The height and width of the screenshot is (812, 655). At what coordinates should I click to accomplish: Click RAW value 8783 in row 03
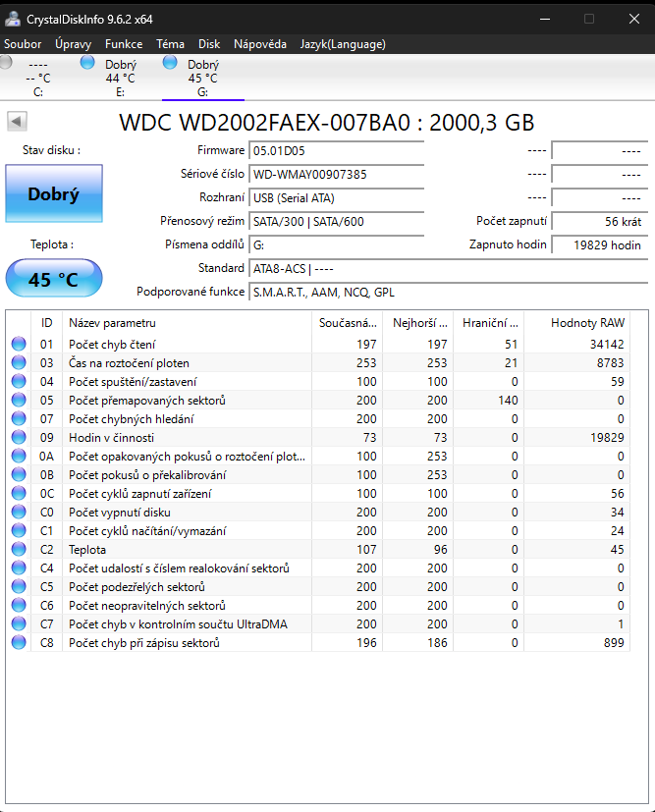pyautogui.click(x=611, y=363)
